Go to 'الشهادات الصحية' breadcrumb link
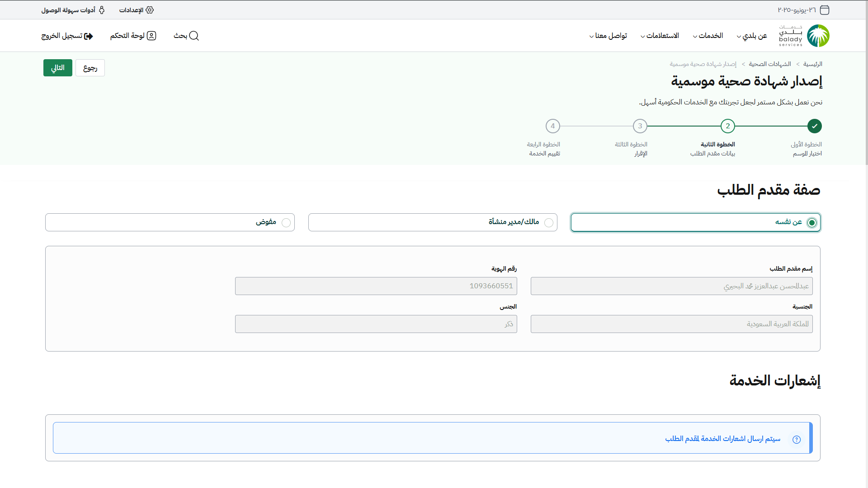The image size is (868, 488). point(769,64)
